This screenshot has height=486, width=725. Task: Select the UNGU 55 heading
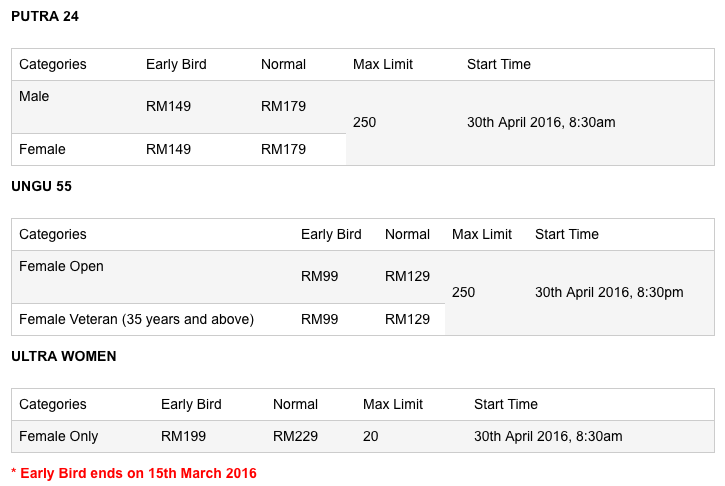click(42, 186)
